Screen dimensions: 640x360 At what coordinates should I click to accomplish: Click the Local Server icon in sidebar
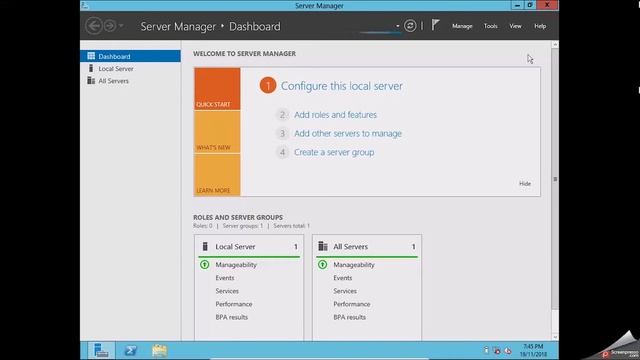click(91, 68)
